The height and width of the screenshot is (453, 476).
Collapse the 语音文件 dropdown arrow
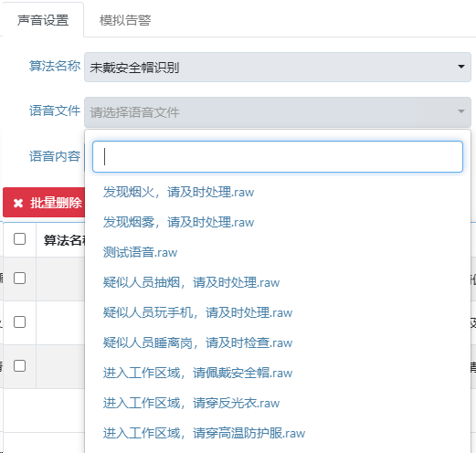pyautogui.click(x=461, y=111)
